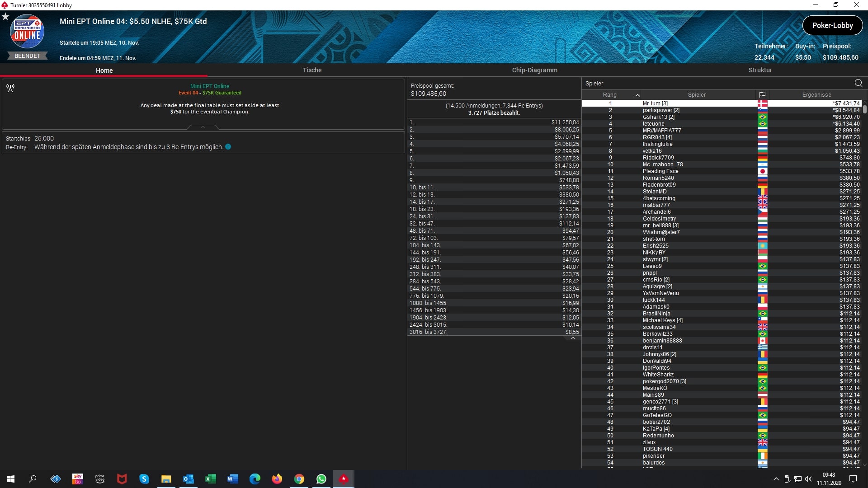Sort by Ergebnisse column header
Viewport: 868px width, 488px height.
coord(816,95)
